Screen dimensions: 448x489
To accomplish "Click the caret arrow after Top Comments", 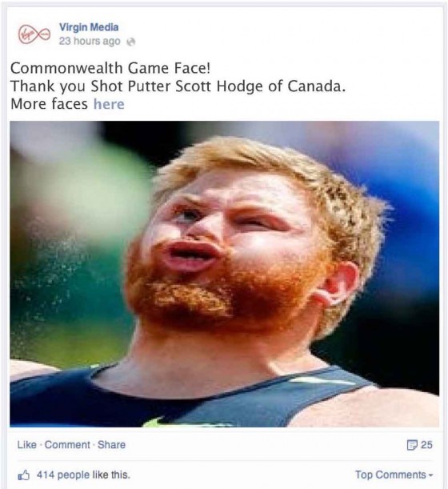I will point(431,475).
